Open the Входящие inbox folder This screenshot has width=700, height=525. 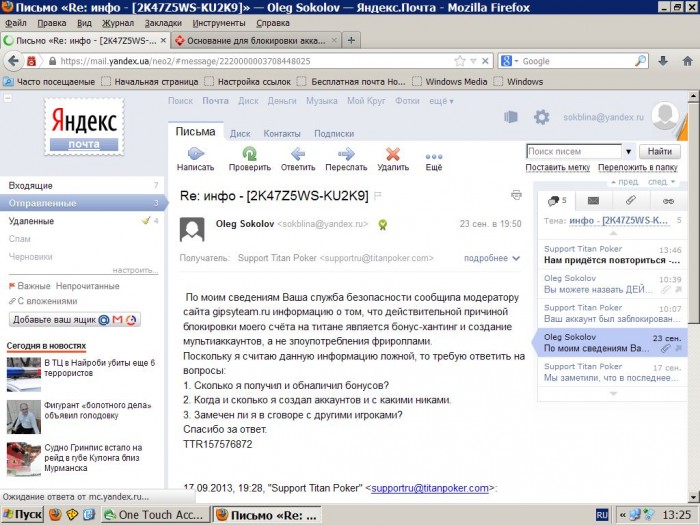coord(31,185)
